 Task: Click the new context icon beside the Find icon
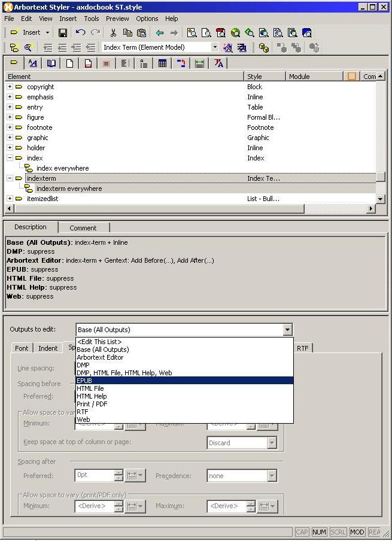pos(14,48)
